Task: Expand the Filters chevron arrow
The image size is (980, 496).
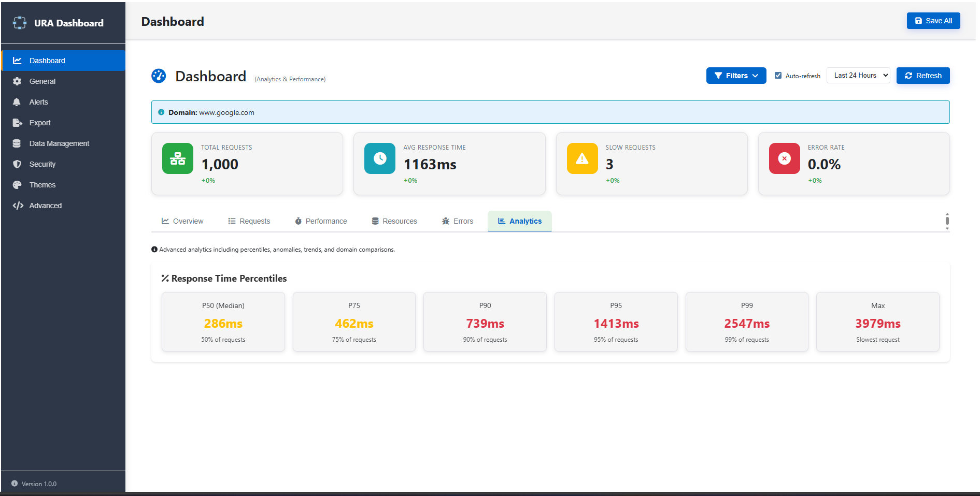Action: click(x=756, y=76)
